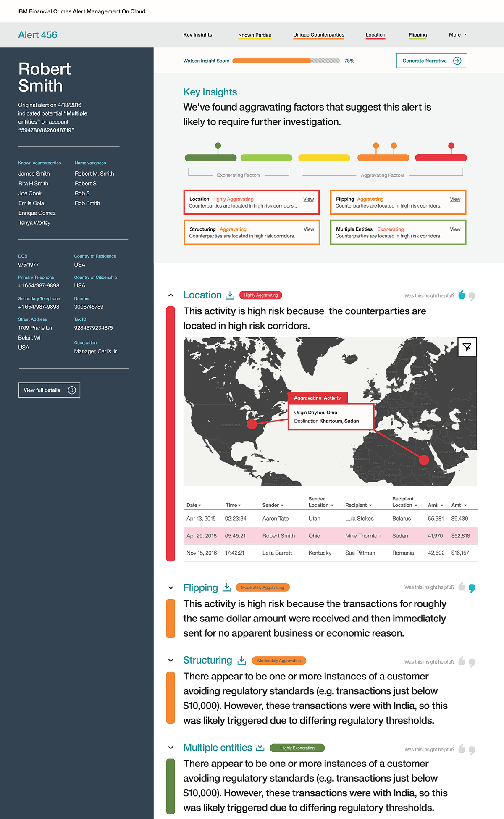Open the map filter icon
The width and height of the screenshot is (504, 819).
(467, 347)
